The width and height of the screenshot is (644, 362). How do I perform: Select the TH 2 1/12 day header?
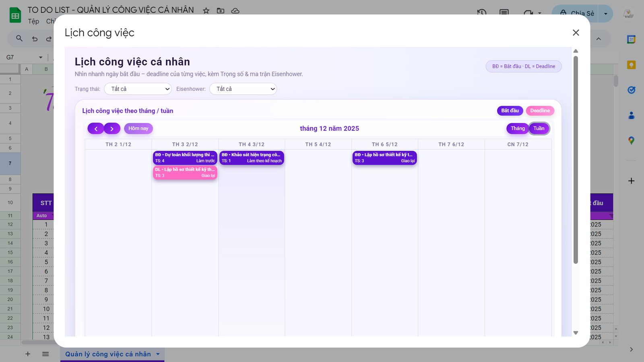tap(118, 144)
